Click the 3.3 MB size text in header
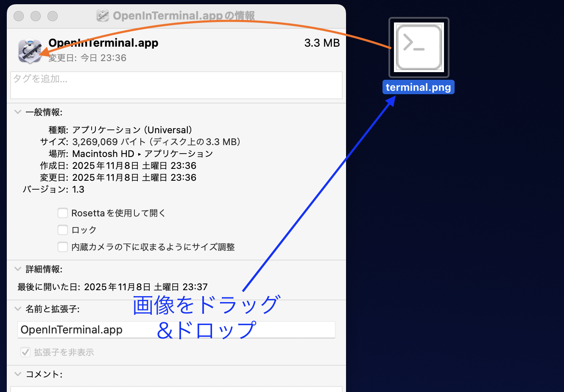Image resolution: width=564 pixels, height=392 pixels. pos(322,43)
